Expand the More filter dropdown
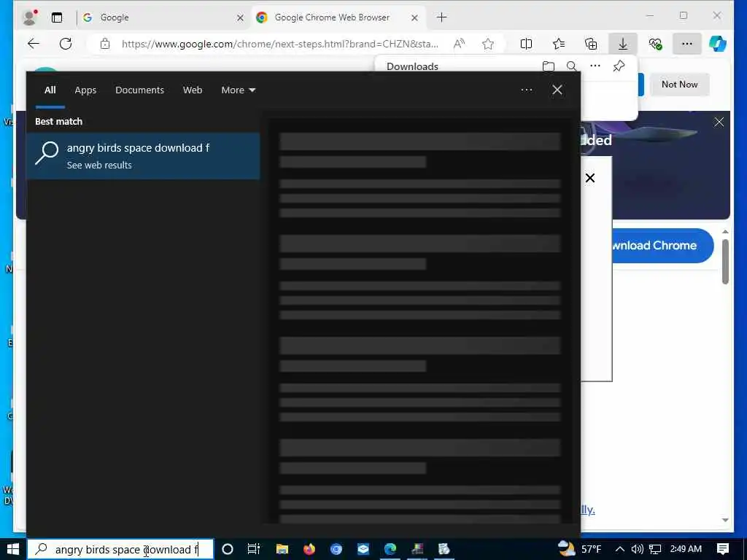747x560 pixels. (x=239, y=90)
